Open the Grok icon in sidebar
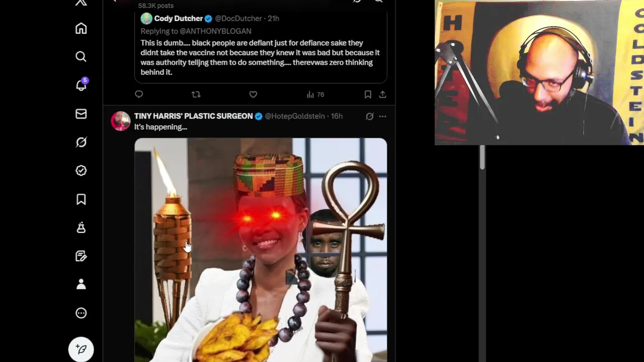This screenshot has height=362, width=644. pos(81,142)
